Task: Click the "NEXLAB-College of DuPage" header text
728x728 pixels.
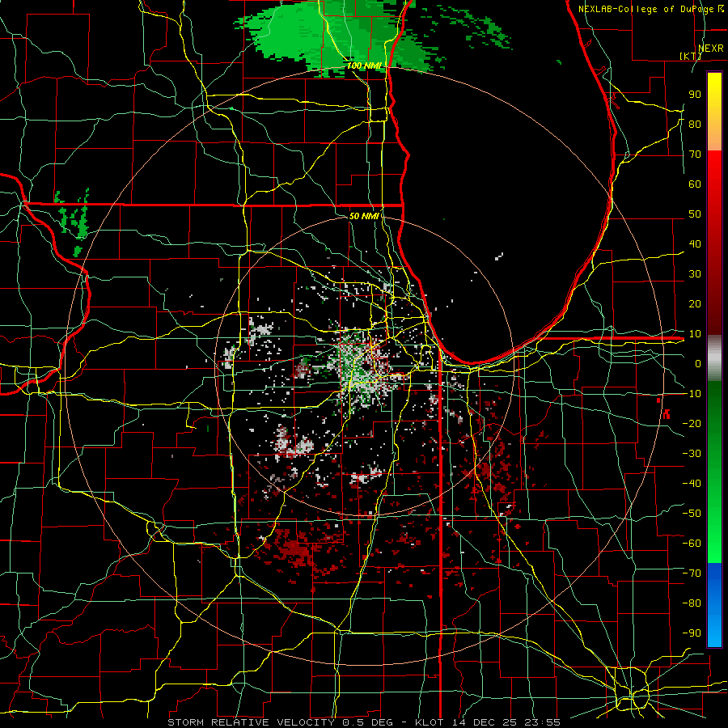Action: coord(647,9)
